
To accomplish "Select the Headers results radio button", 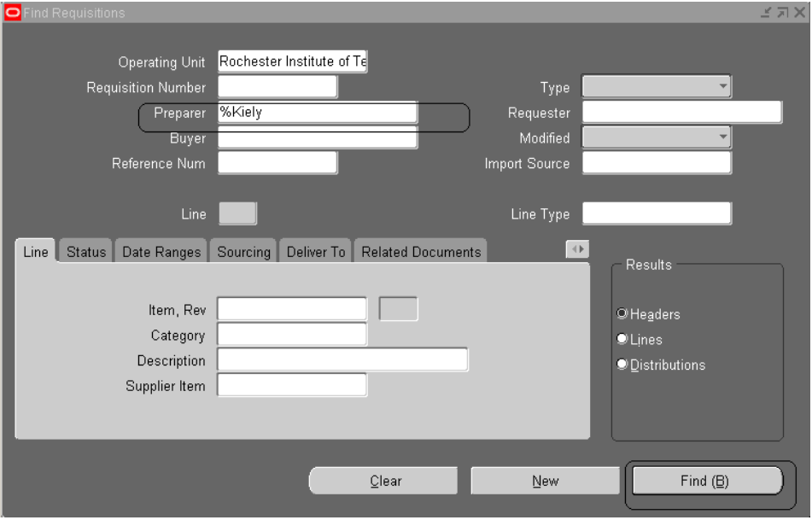I will pyautogui.click(x=623, y=315).
